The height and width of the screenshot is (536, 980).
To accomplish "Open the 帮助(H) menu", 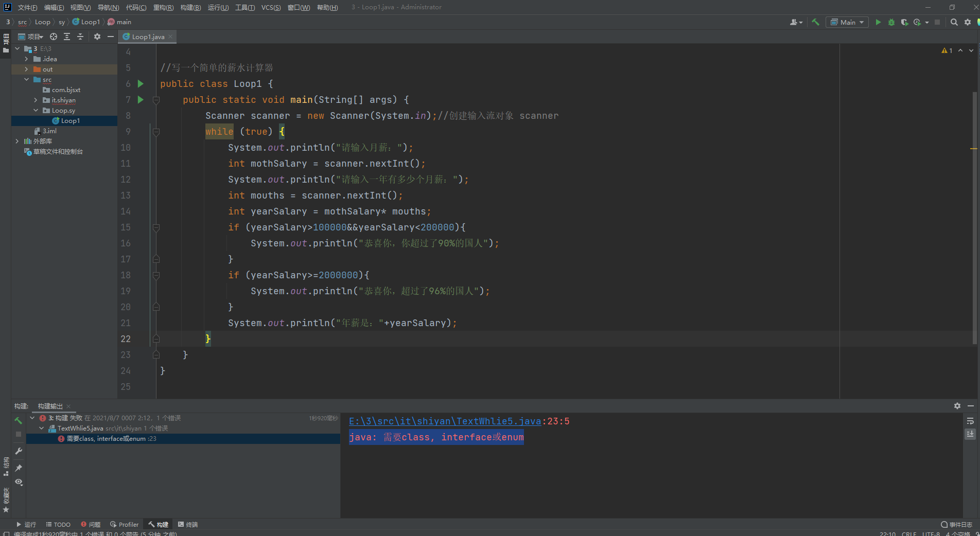I will point(327,7).
